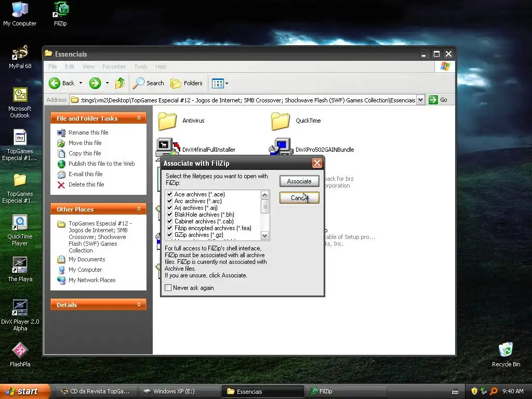Screen dimensions: 532x399
Task: Open My Network Places link
Action: coord(92,280)
